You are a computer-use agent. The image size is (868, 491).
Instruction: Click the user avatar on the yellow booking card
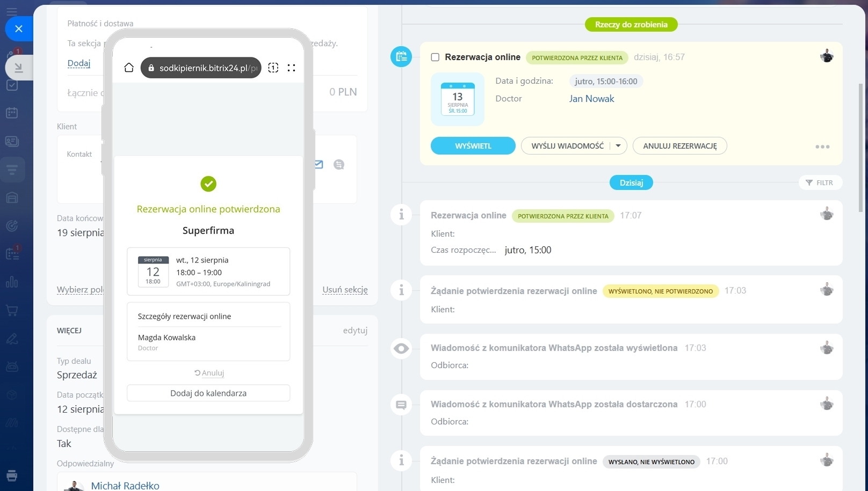(827, 56)
